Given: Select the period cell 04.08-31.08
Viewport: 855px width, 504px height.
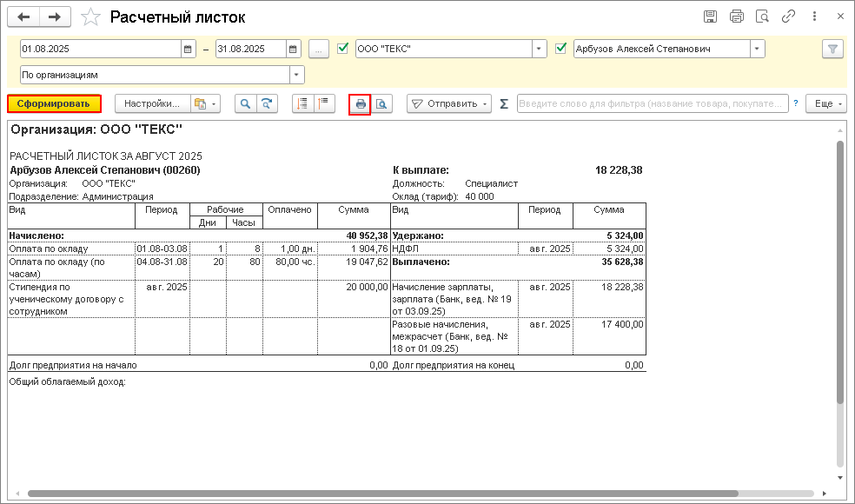Looking at the screenshot, I should pyautogui.click(x=162, y=268).
